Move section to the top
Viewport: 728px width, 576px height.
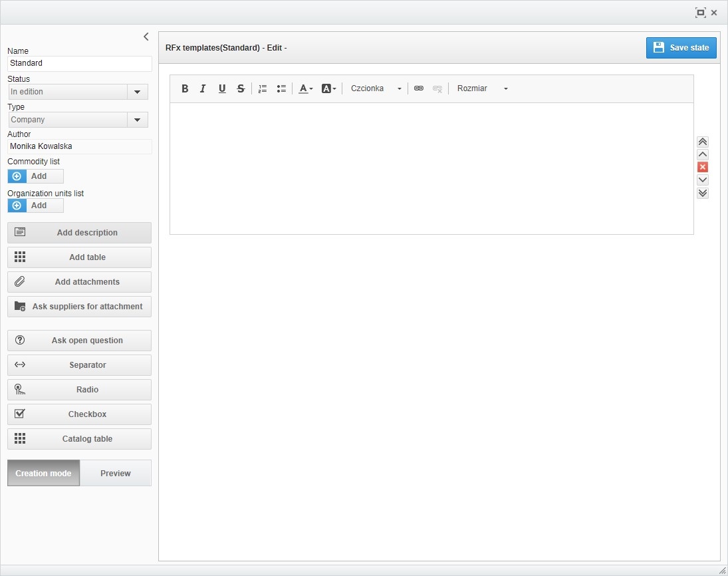(x=703, y=142)
